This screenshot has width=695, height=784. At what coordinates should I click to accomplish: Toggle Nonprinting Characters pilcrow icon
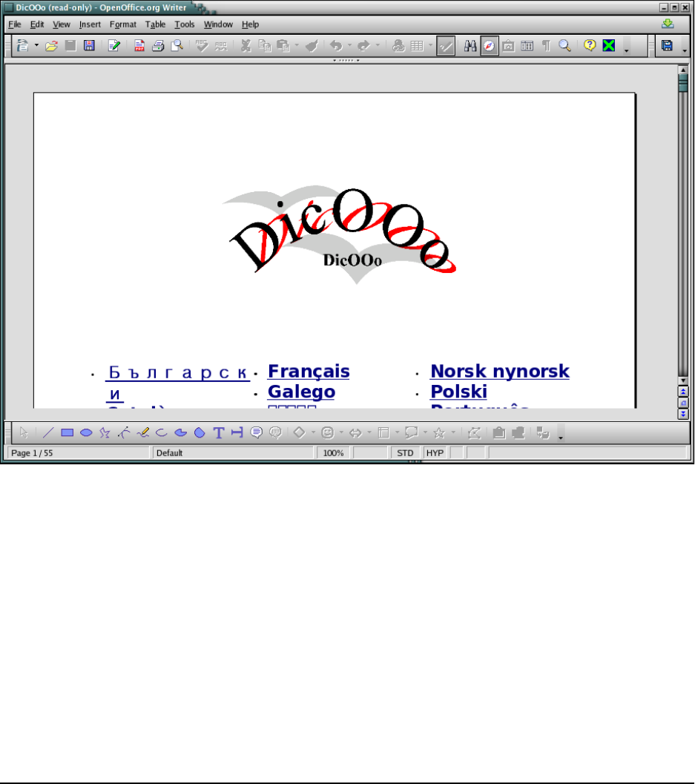coord(546,46)
